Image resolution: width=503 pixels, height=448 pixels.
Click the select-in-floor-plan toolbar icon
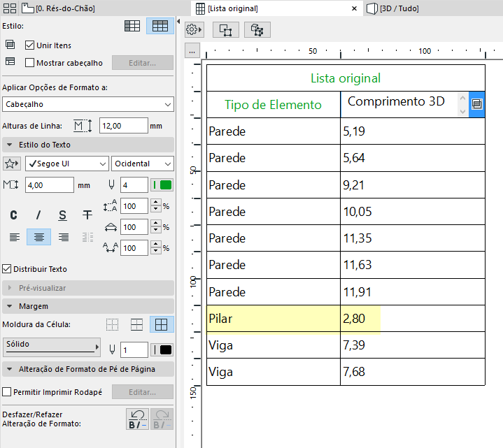click(x=226, y=30)
